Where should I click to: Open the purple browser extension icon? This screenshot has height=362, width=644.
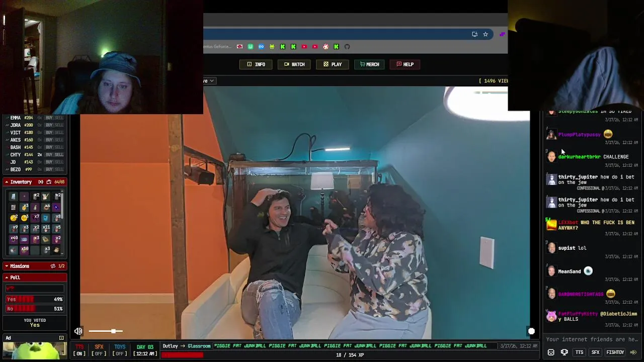pyautogui.click(x=502, y=34)
